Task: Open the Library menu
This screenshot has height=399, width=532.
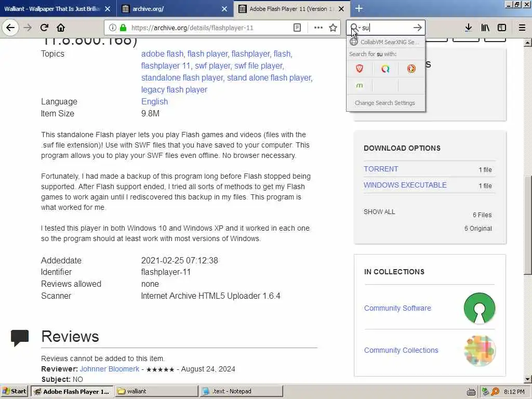Action: [x=485, y=28]
